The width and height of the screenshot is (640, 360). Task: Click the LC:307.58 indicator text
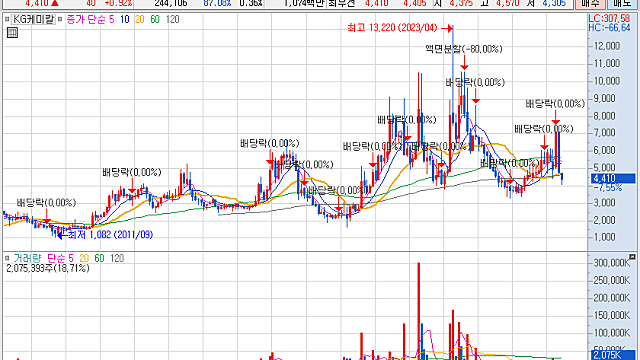coord(609,18)
